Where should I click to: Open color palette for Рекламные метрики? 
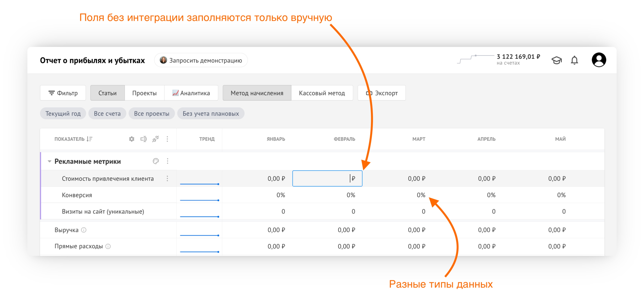point(156,161)
